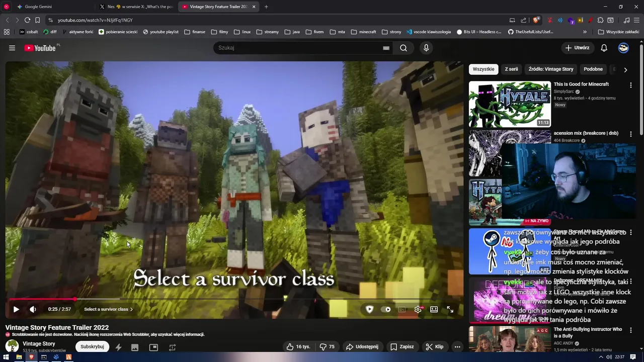
Task: Open the browser extensions puzzle icon
Action: [600, 20]
